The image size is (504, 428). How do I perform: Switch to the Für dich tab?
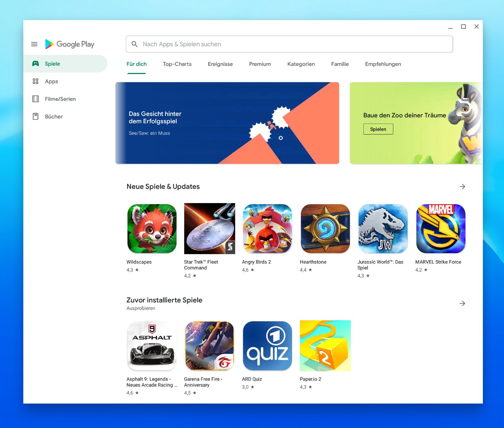(137, 64)
